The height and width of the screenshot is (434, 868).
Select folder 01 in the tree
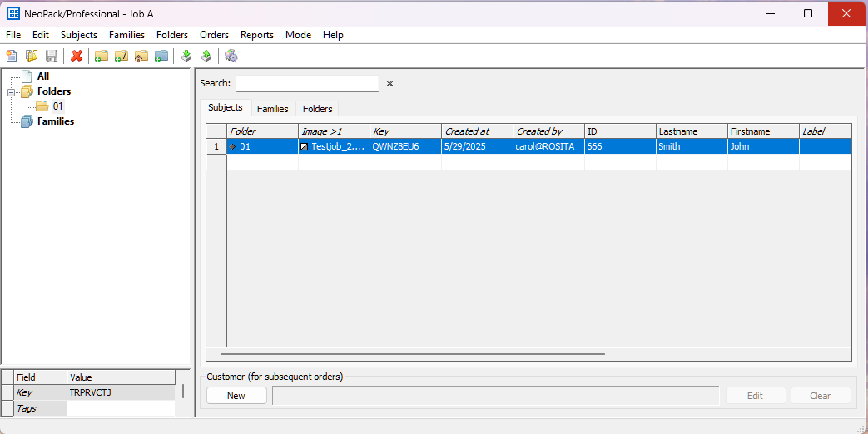tap(57, 106)
